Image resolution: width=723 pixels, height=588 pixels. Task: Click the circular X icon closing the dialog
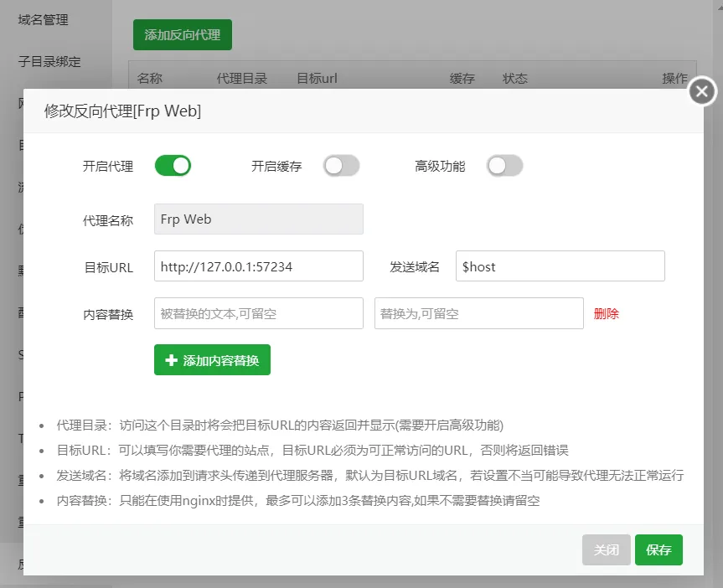point(701,92)
